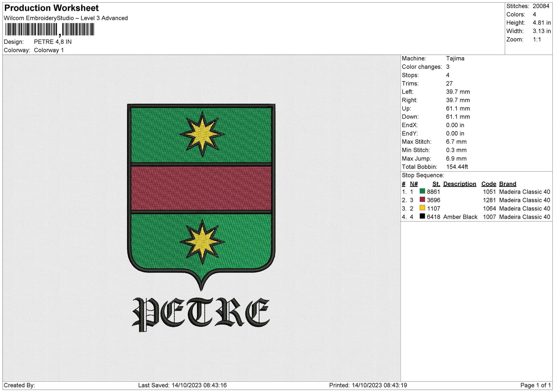
Task: Click the EndY value 0.00 in
Action: click(455, 134)
